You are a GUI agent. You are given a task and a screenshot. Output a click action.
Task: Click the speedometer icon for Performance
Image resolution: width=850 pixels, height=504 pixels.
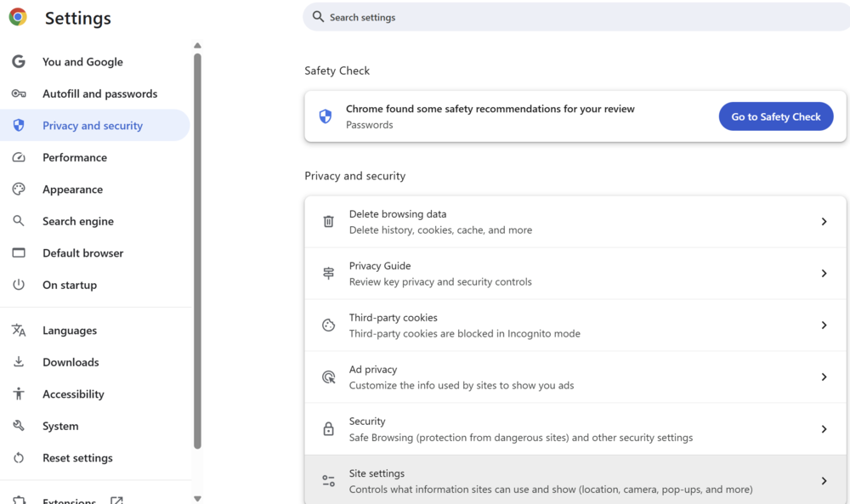tap(19, 157)
